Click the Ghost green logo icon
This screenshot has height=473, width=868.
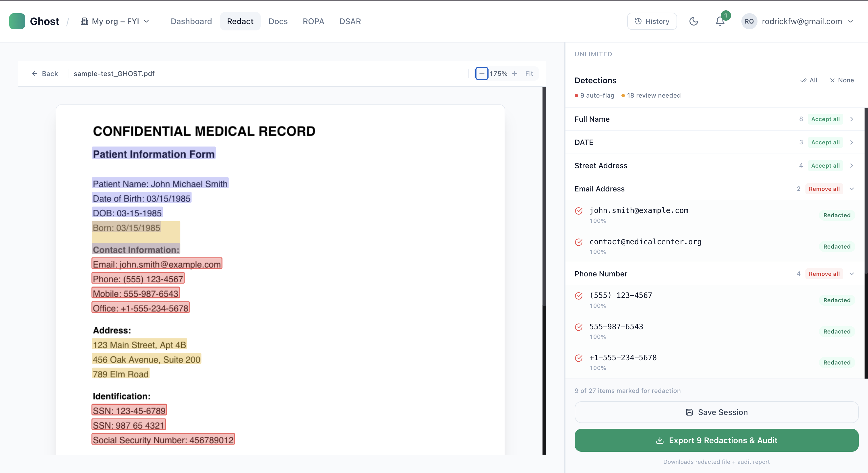click(x=17, y=21)
